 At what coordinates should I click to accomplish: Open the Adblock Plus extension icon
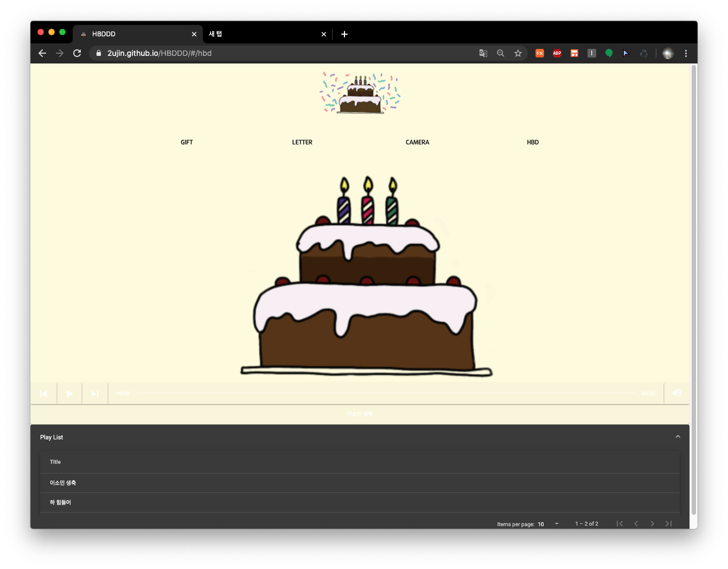[x=557, y=53]
